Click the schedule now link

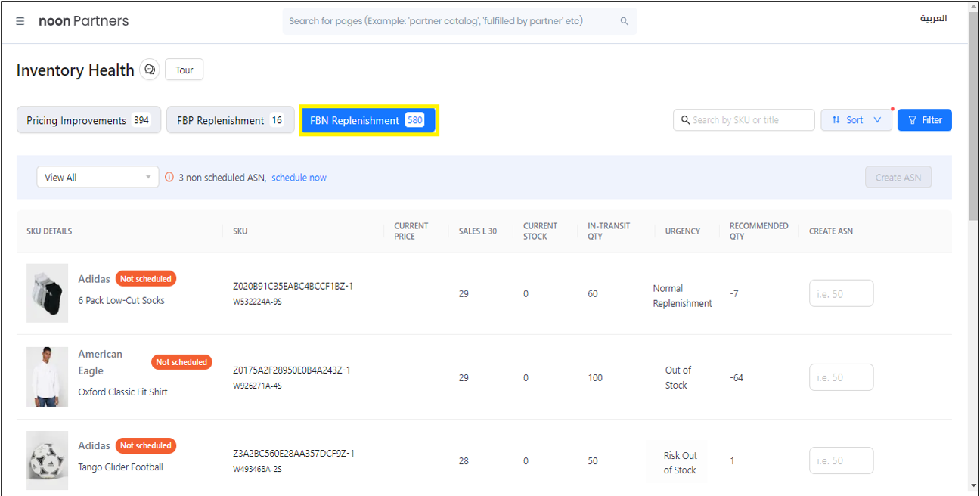pos(299,178)
